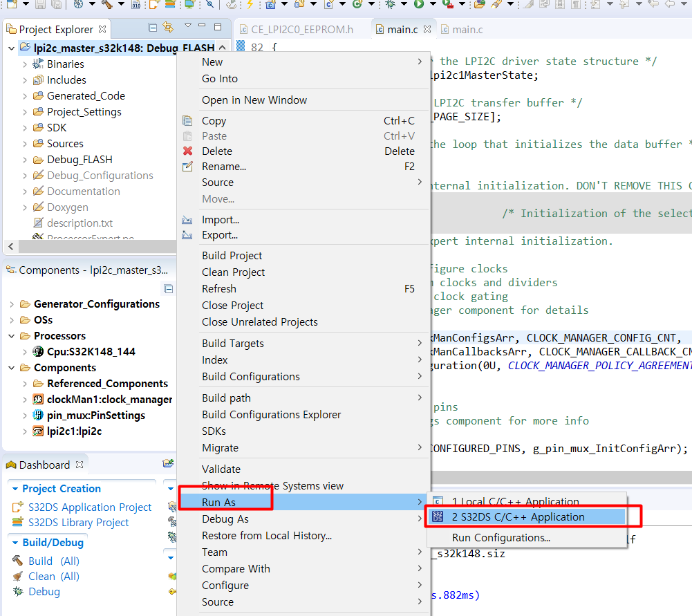
Task: Open 'S32DS Application Project' in Dashboard
Action: coord(82,507)
